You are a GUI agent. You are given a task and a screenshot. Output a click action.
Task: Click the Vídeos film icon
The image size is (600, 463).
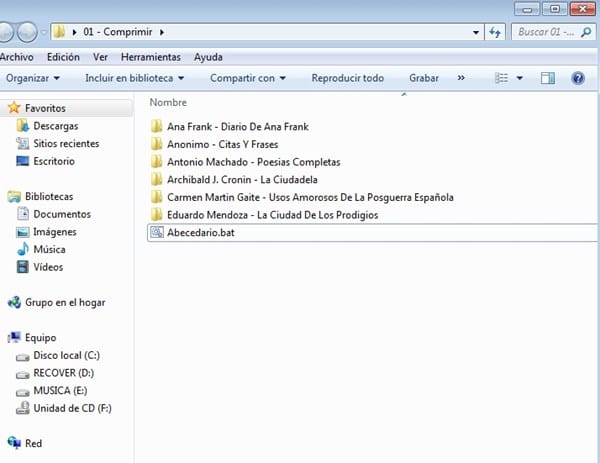(23, 267)
